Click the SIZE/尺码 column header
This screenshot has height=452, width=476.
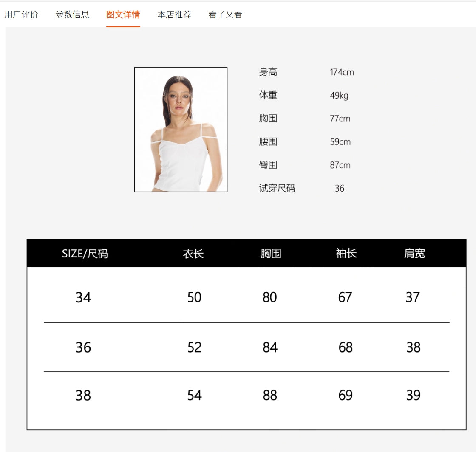click(85, 254)
